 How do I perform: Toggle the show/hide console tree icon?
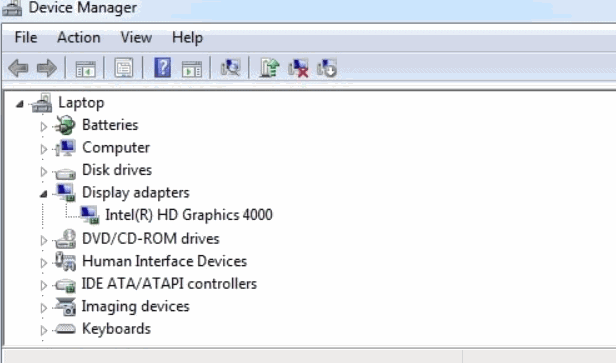[x=85, y=69]
